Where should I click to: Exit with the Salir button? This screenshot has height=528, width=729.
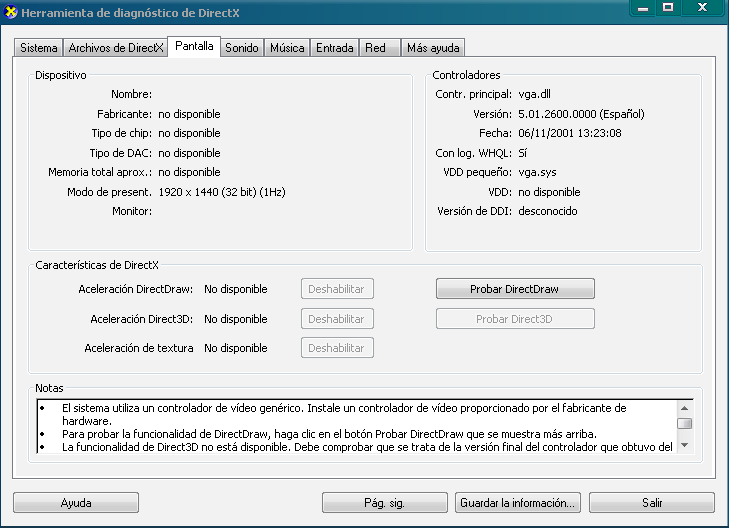[x=652, y=503]
